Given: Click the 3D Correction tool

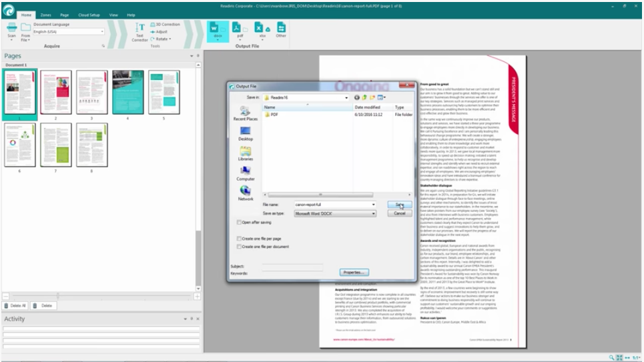Looking at the screenshot, I should tap(165, 24).
